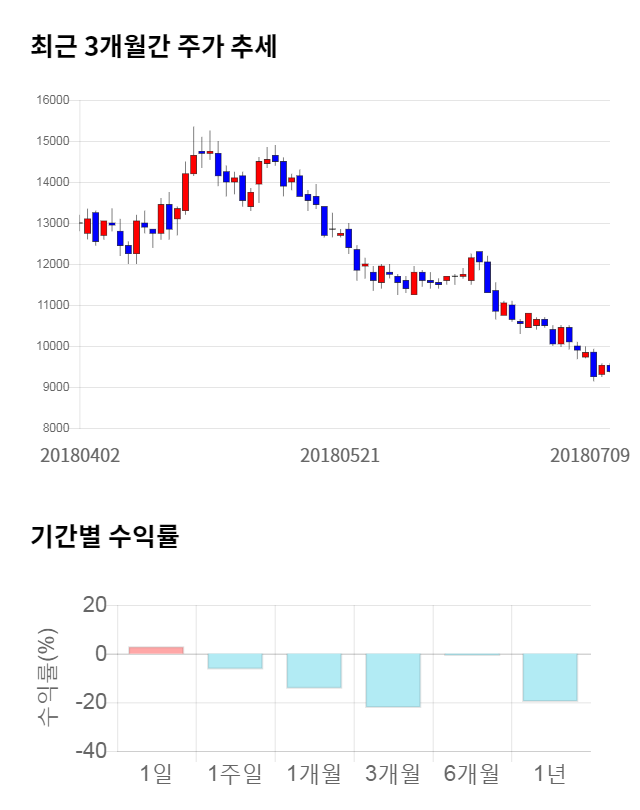Click the last candlestick near 20180709
Viewport: 640px width, 810px height.
pyautogui.click(x=608, y=369)
